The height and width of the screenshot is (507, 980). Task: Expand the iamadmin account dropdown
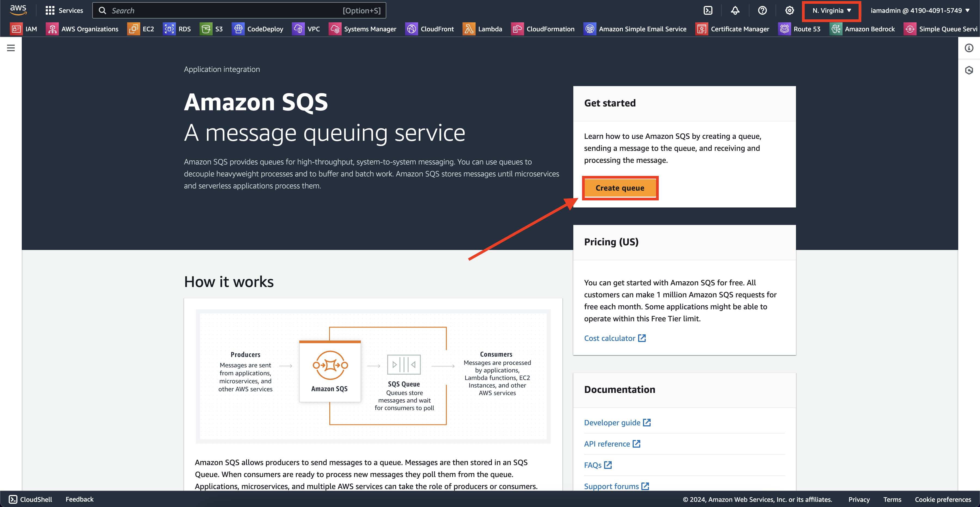pos(920,11)
